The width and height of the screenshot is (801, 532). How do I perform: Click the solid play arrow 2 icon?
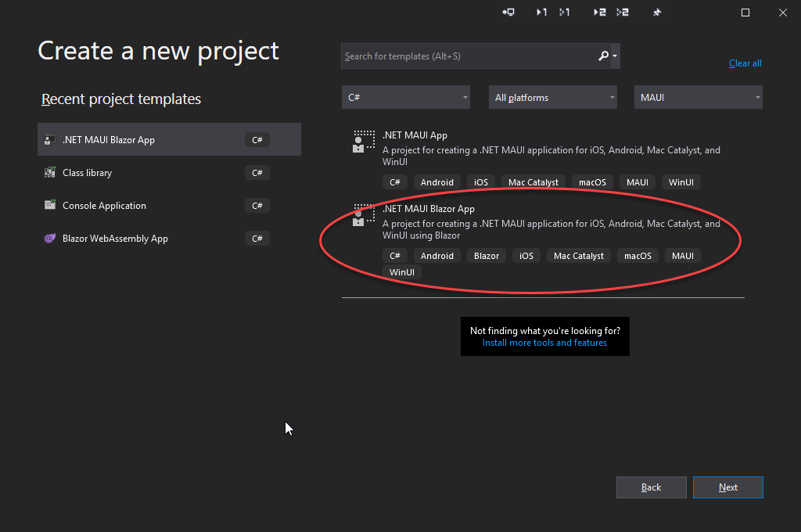pos(600,13)
